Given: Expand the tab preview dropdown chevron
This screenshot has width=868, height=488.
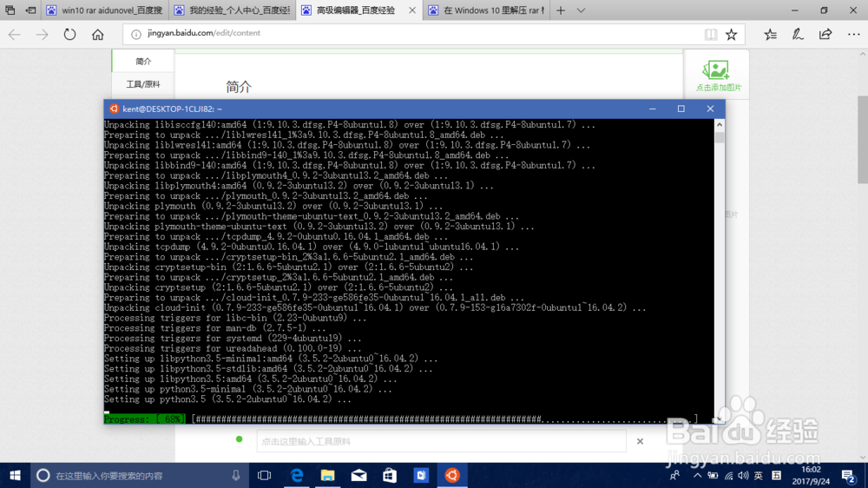Looking at the screenshot, I should tap(581, 10).
